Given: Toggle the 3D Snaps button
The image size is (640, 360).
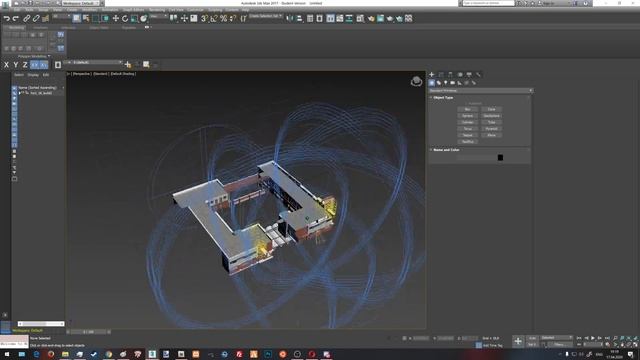Looking at the screenshot, I should pos(204,18).
